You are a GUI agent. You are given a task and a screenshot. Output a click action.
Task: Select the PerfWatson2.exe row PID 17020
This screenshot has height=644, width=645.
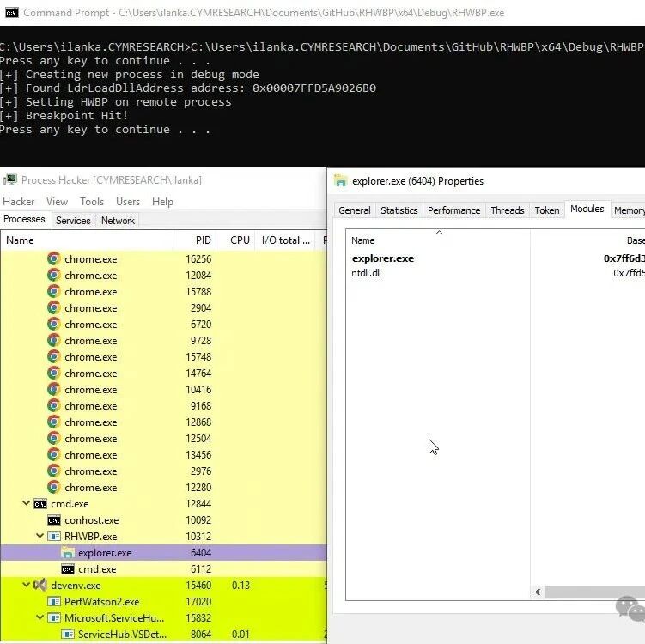164,602
